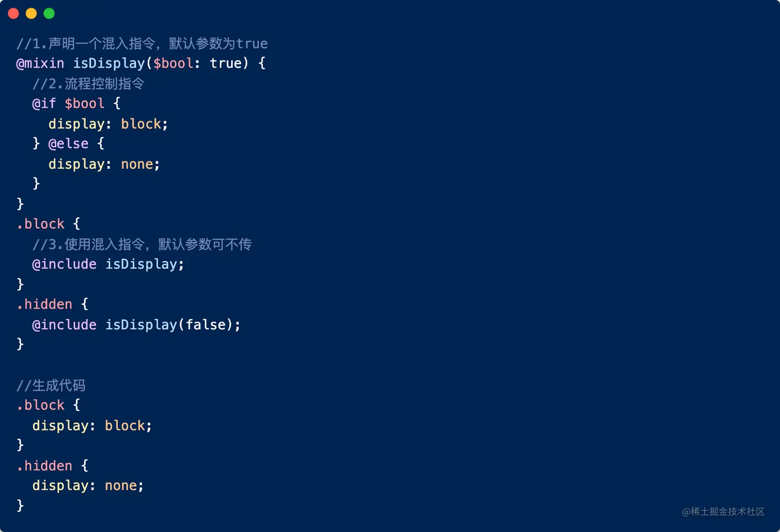Click the '//生成代码' comment
780x532 pixels.
pos(51,385)
